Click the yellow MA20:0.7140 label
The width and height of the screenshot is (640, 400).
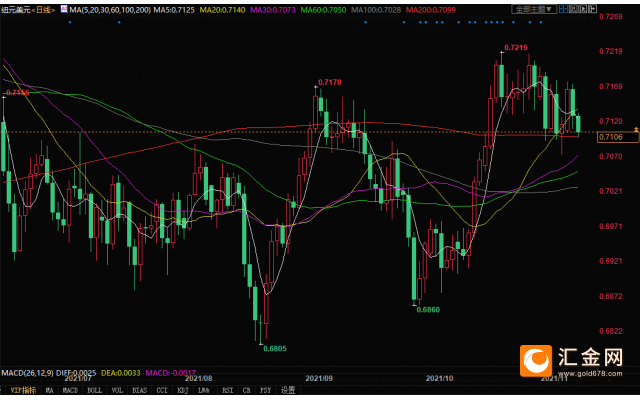[x=222, y=9]
